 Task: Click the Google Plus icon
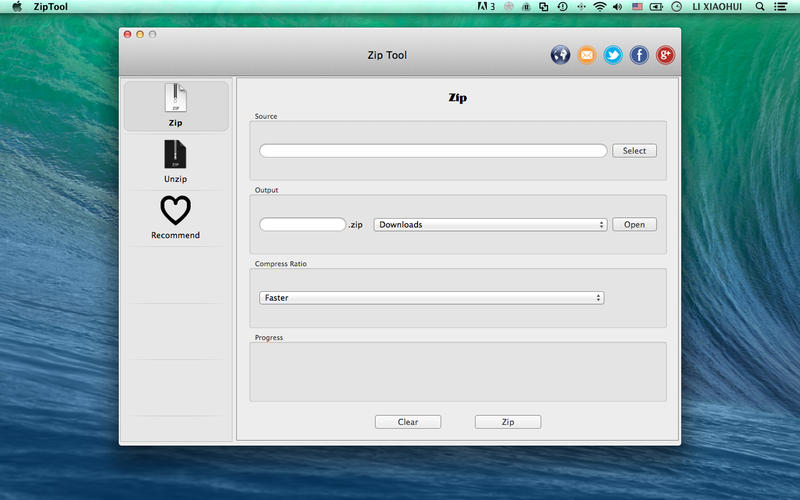click(665, 55)
